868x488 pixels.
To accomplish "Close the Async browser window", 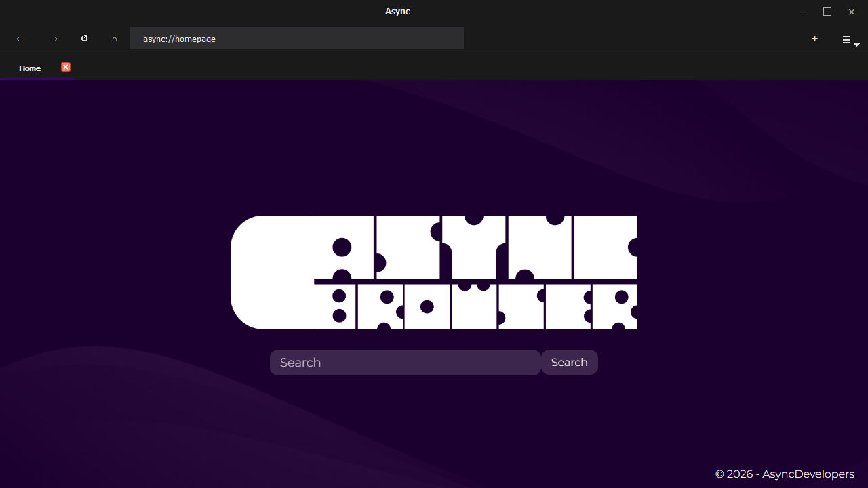I will pyautogui.click(x=852, y=12).
